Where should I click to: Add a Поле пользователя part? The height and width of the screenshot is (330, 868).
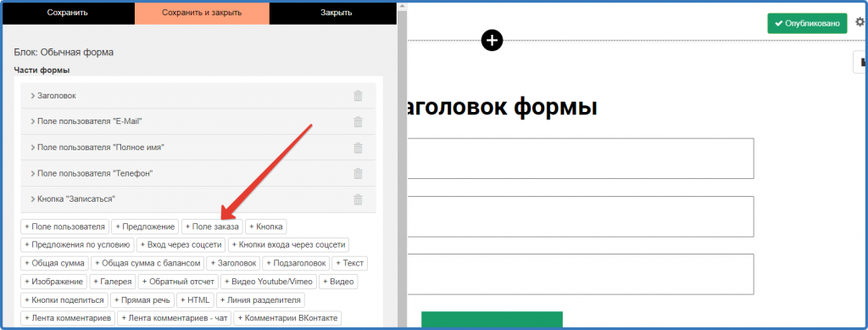pyautogui.click(x=64, y=227)
